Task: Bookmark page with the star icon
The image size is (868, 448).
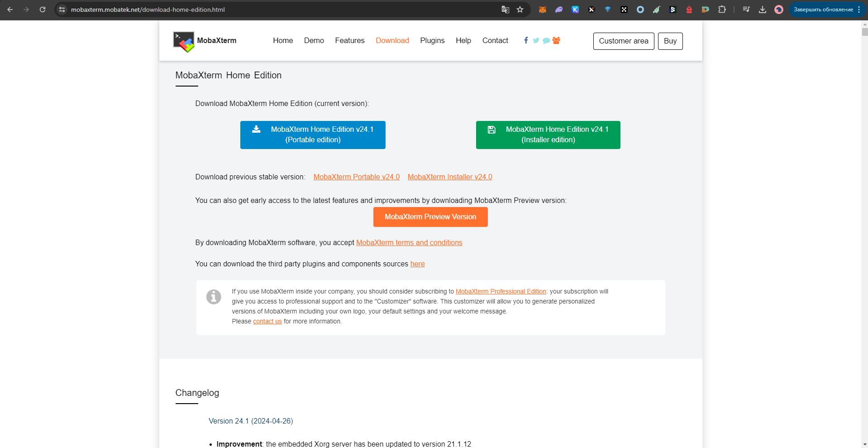Action: click(520, 10)
